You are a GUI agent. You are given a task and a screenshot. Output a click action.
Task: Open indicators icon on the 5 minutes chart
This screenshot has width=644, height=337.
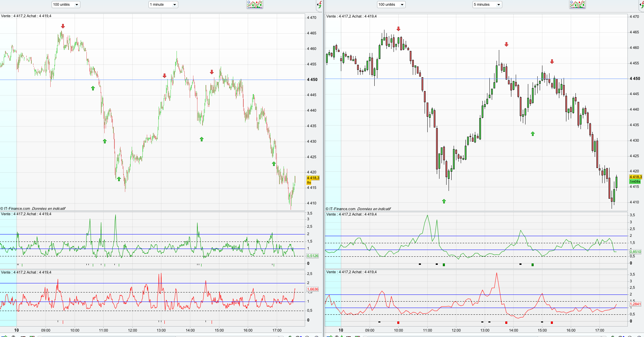(x=578, y=4)
